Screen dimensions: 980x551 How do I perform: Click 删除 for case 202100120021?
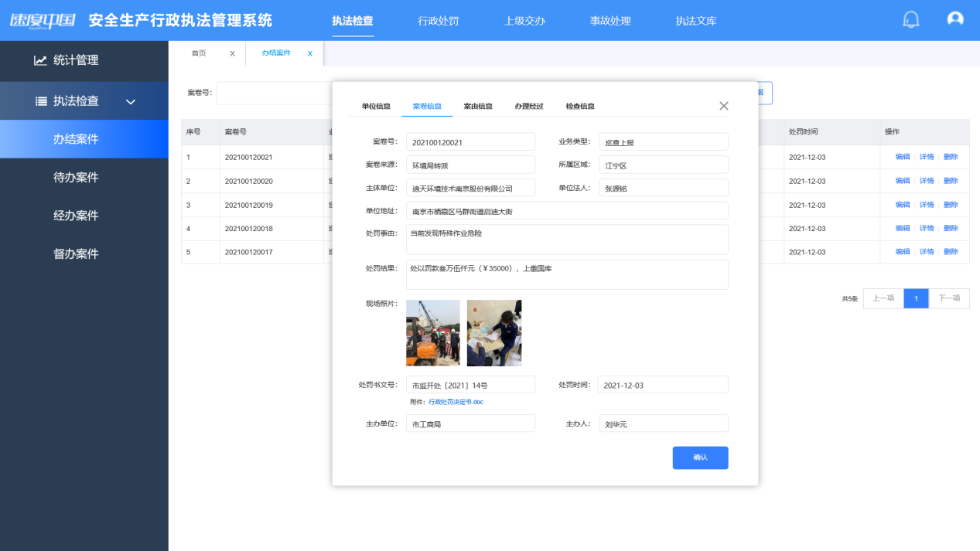point(951,157)
